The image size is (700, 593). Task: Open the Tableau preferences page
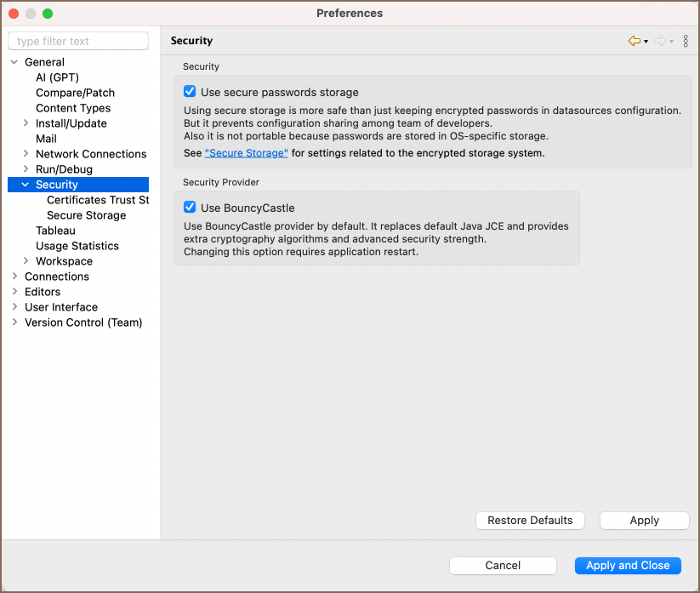coord(55,231)
